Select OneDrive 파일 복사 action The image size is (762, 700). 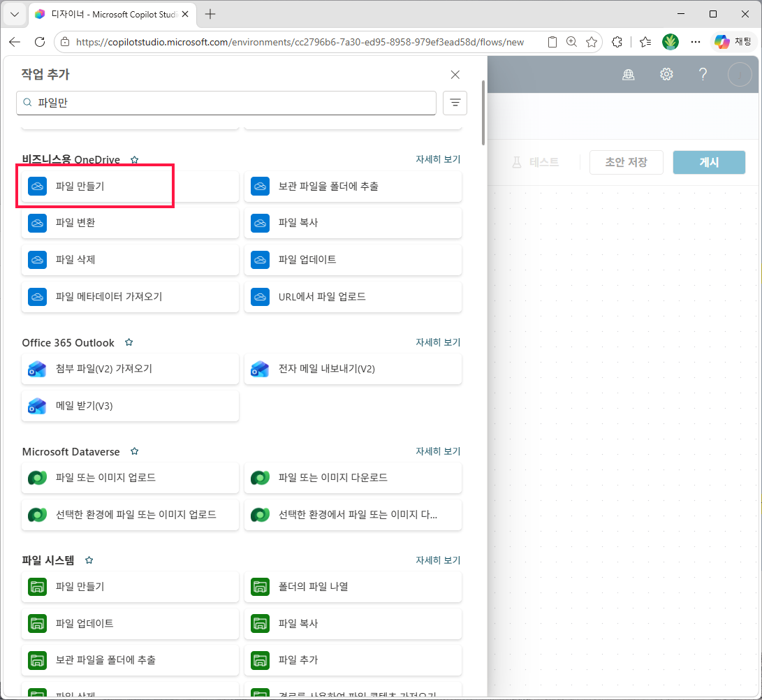pos(353,223)
